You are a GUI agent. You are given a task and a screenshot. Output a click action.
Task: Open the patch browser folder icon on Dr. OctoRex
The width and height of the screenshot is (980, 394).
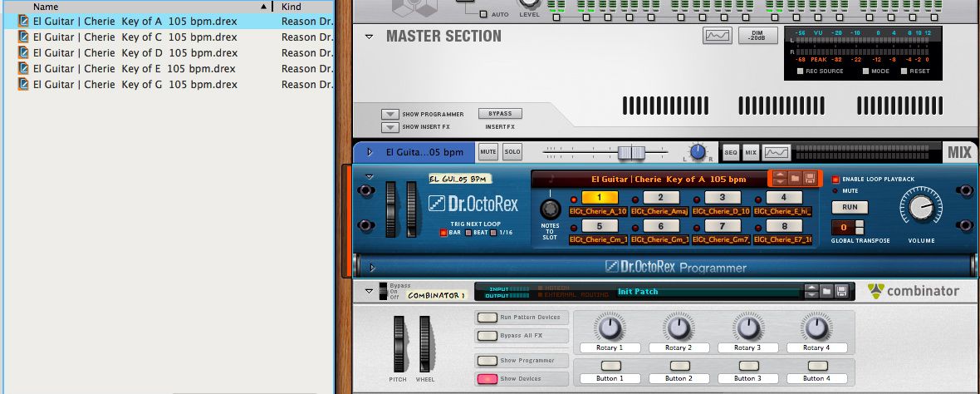795,179
